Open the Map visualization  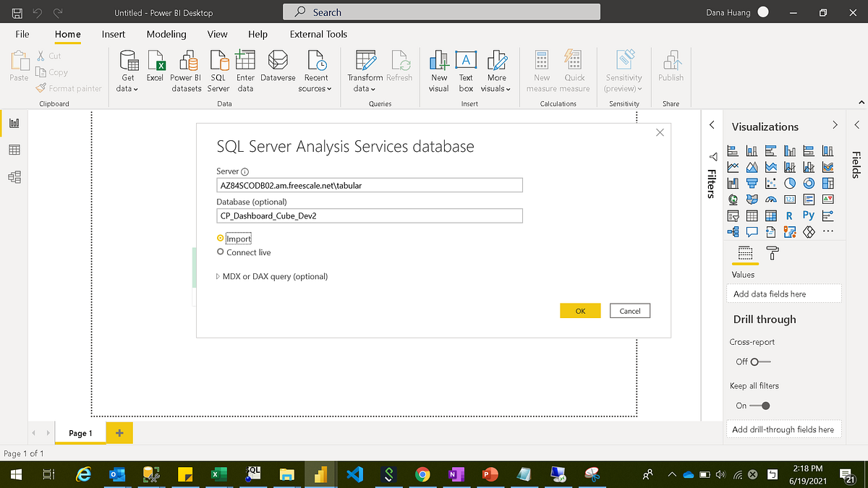(733, 199)
